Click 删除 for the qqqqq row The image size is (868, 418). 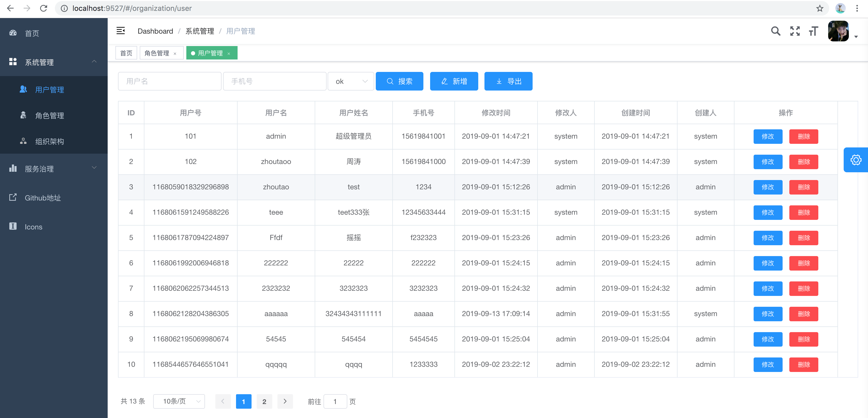[x=804, y=364]
